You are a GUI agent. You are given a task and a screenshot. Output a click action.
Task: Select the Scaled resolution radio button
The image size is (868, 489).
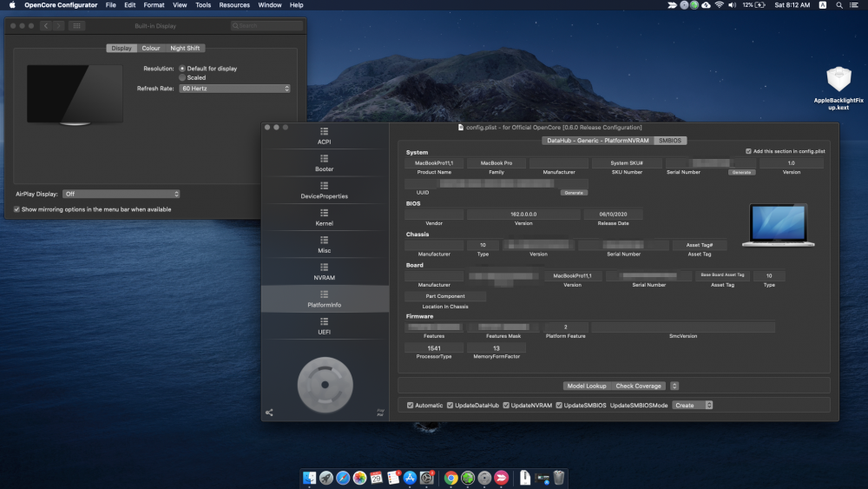pos(182,77)
